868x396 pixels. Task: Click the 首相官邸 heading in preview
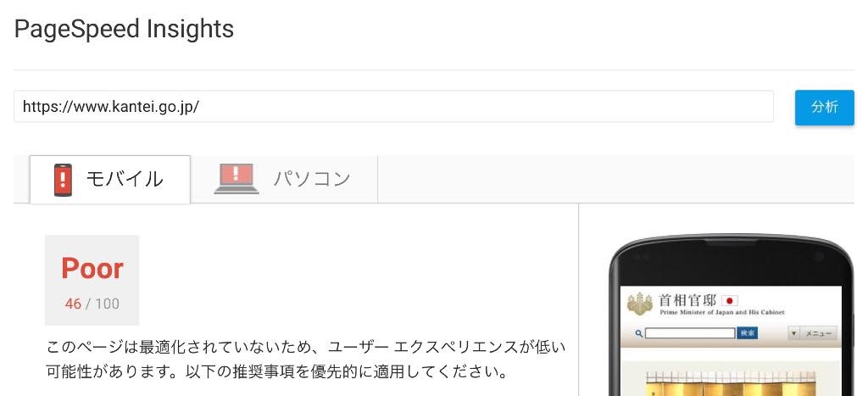pos(687,301)
